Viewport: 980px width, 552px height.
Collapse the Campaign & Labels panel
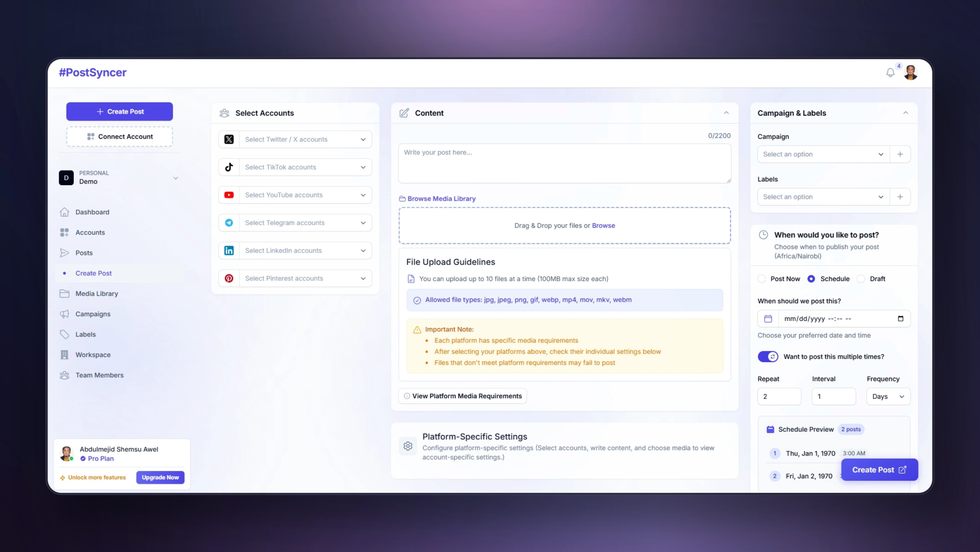pos(905,113)
